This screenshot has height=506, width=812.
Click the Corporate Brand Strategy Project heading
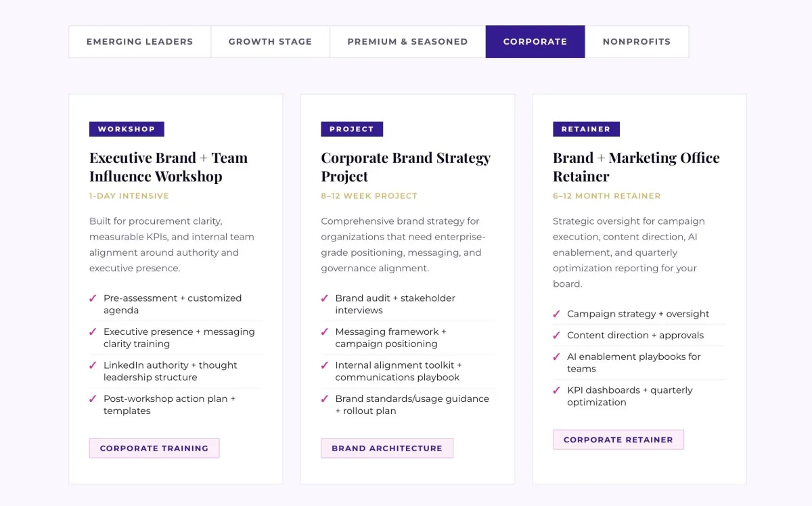pyautogui.click(x=405, y=167)
